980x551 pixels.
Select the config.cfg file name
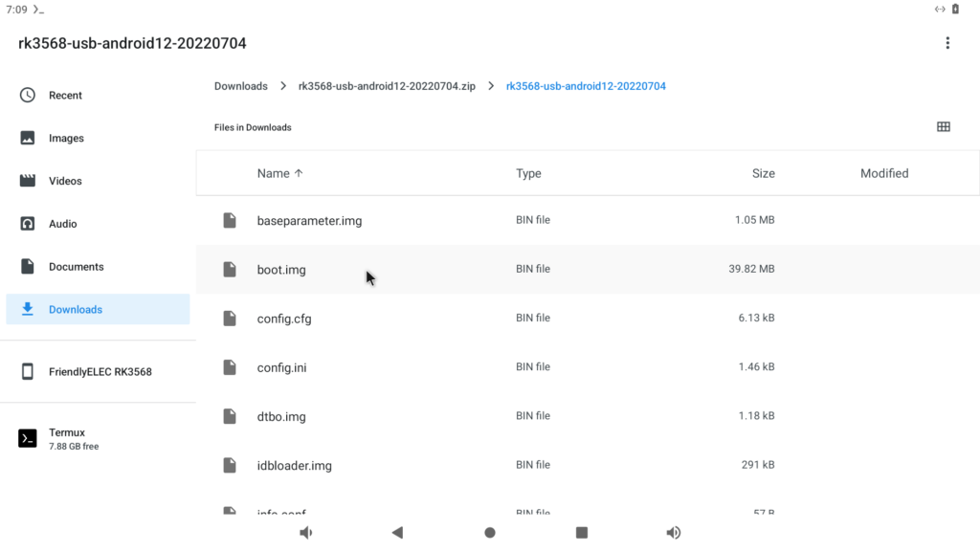coord(283,319)
